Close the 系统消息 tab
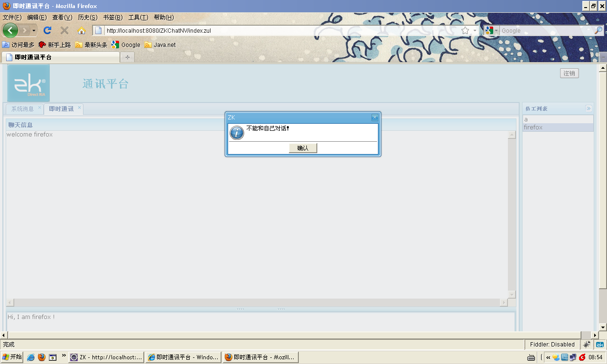The image size is (607, 364). tap(39, 108)
